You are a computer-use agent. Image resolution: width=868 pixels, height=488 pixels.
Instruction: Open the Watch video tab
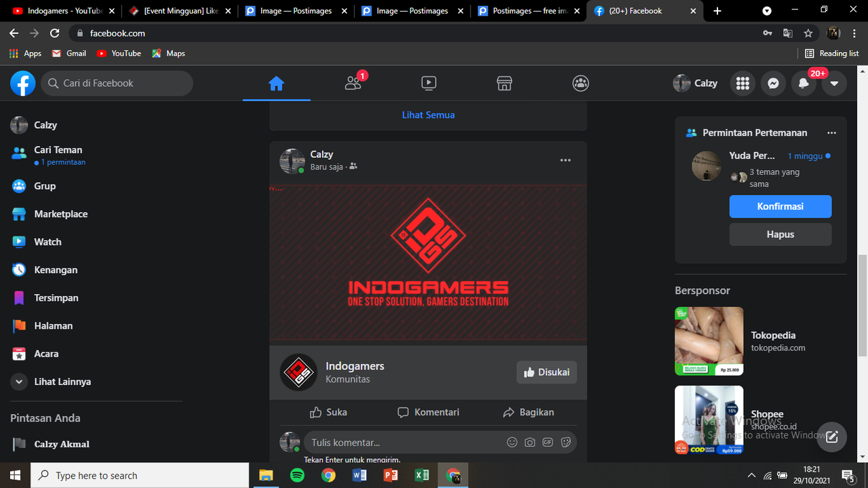[x=429, y=83]
